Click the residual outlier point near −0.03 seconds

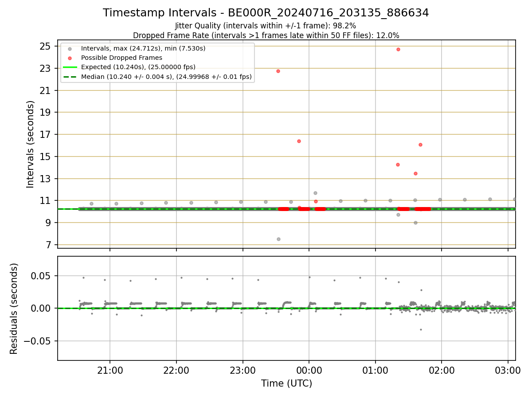(x=421, y=329)
